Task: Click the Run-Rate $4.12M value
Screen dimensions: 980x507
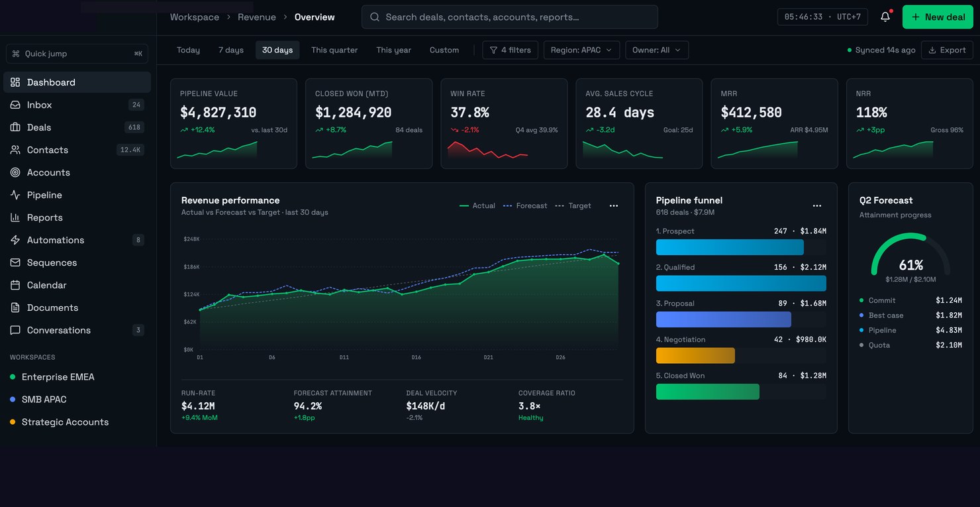Action: [x=198, y=406]
